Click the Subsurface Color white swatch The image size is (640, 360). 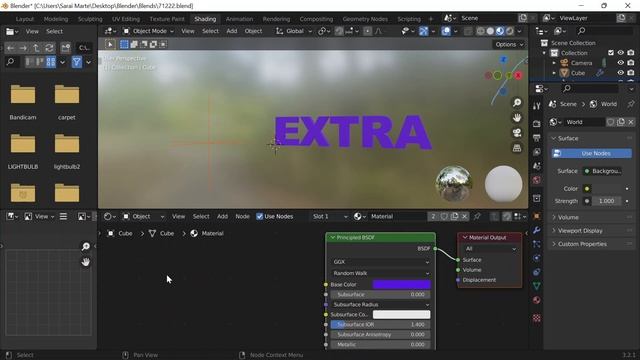(x=402, y=314)
